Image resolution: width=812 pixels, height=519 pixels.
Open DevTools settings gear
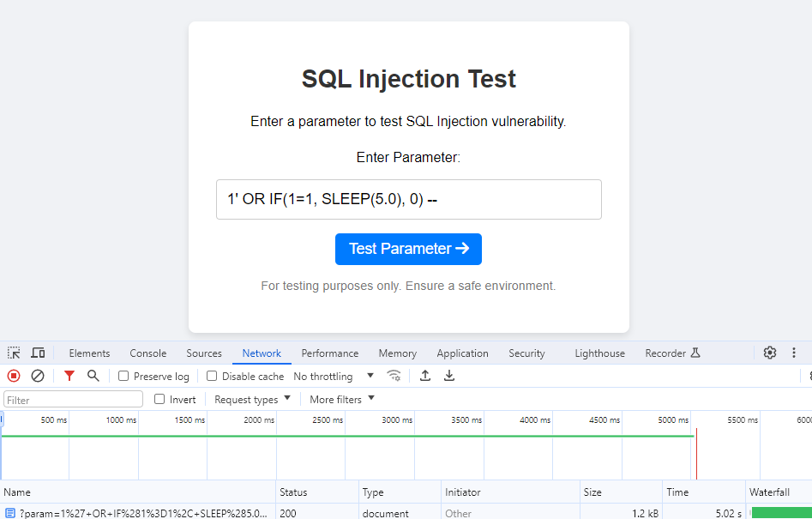769,353
